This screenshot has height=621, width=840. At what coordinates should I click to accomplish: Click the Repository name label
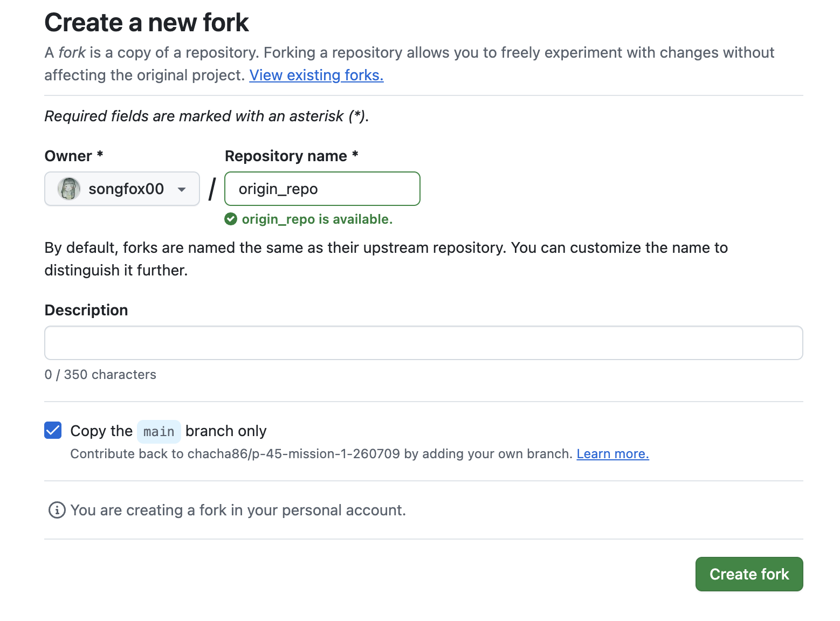(291, 156)
